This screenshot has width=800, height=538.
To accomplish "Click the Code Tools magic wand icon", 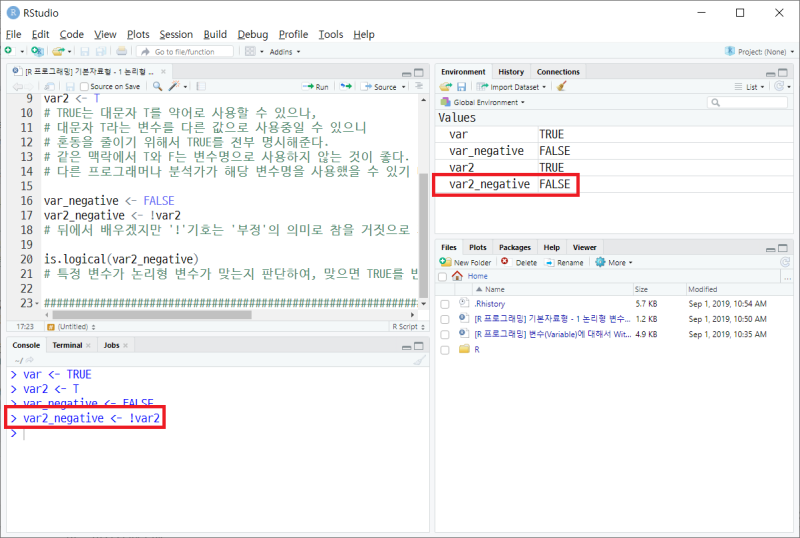I will click(174, 86).
